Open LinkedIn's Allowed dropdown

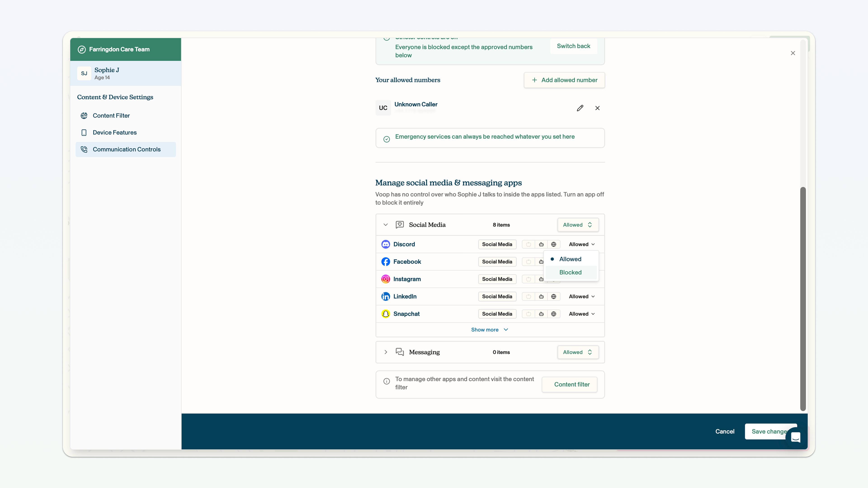582,297
